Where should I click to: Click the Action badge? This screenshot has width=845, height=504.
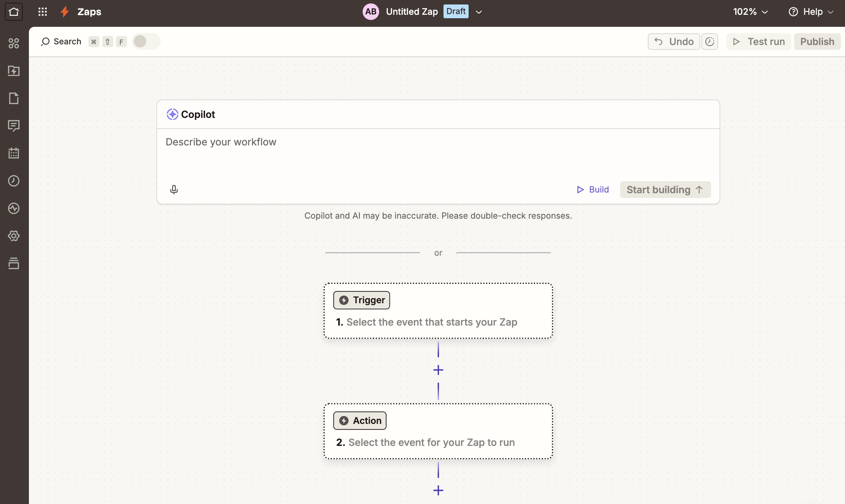click(x=360, y=420)
